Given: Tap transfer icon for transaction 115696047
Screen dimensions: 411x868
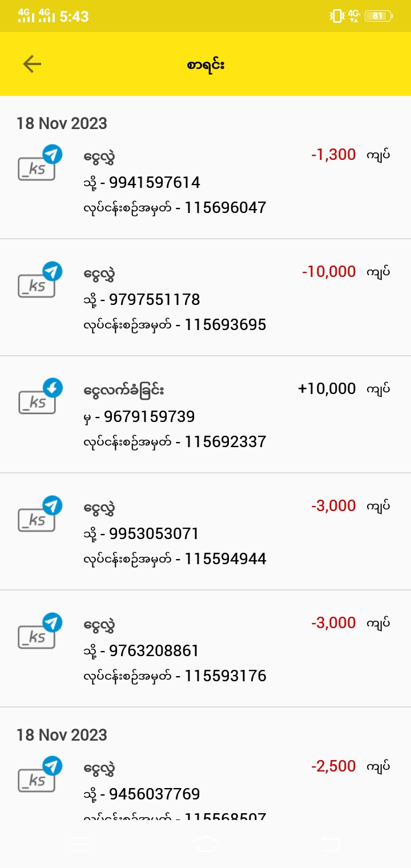Looking at the screenshot, I should click(39, 164).
